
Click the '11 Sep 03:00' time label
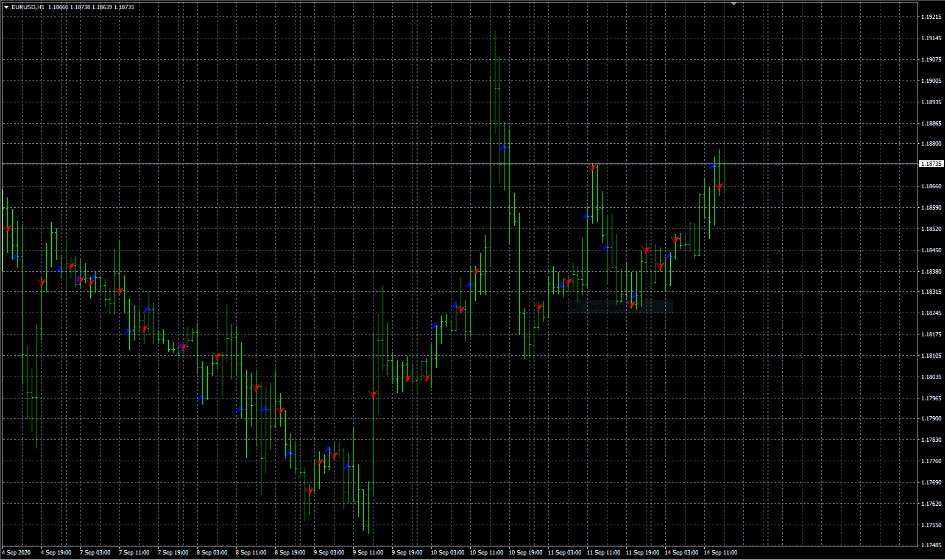(x=564, y=553)
